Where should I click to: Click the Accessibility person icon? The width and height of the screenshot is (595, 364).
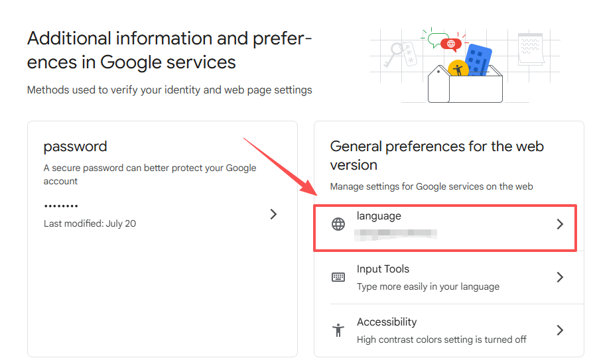click(338, 330)
